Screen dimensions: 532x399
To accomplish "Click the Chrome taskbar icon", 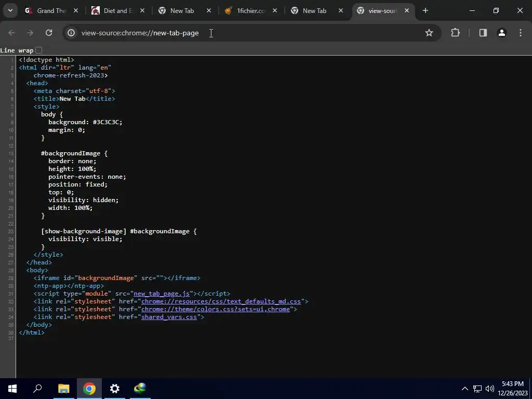I will click(89, 389).
